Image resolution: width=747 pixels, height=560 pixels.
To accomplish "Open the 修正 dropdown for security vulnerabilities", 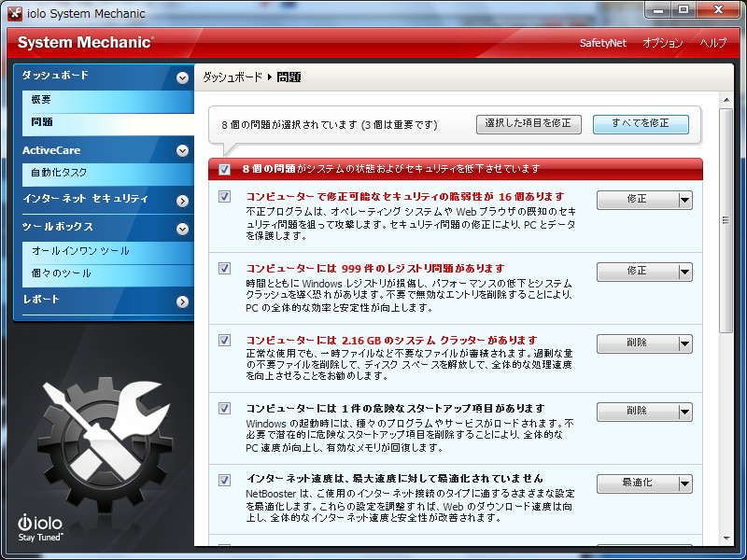I will [x=683, y=200].
